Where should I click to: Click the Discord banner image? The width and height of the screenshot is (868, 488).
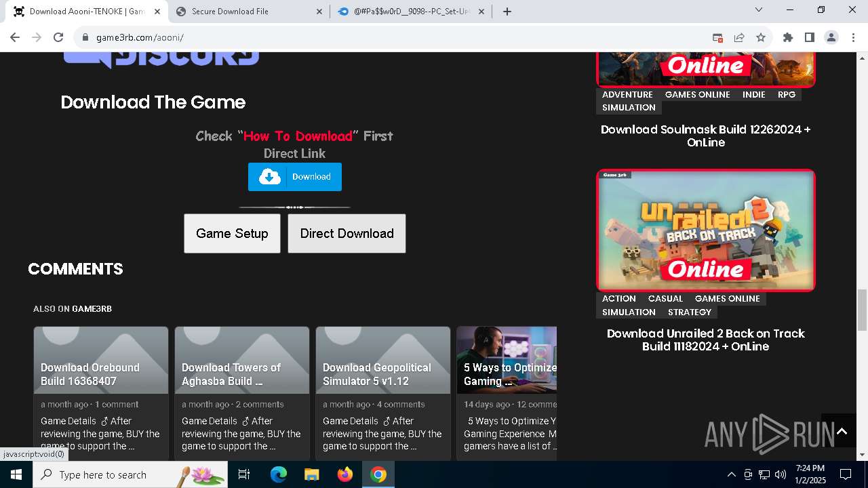161,60
